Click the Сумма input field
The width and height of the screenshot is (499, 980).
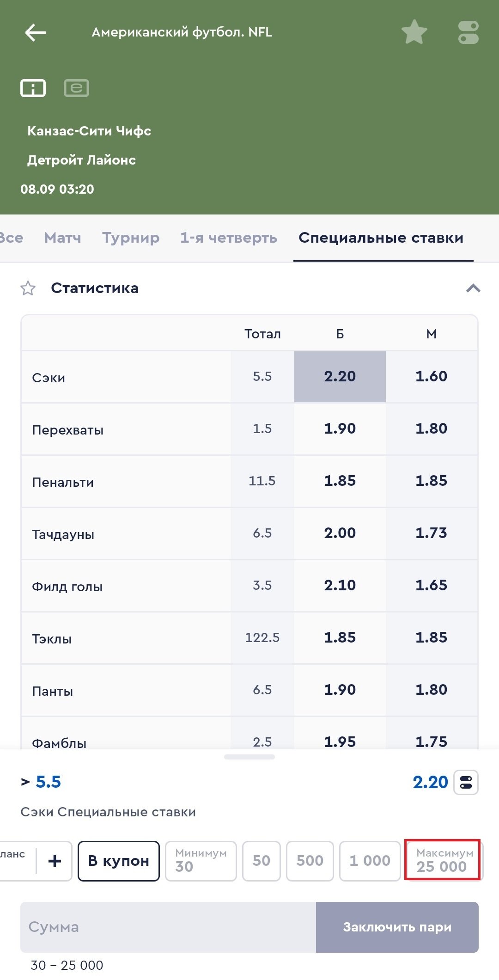(168, 927)
